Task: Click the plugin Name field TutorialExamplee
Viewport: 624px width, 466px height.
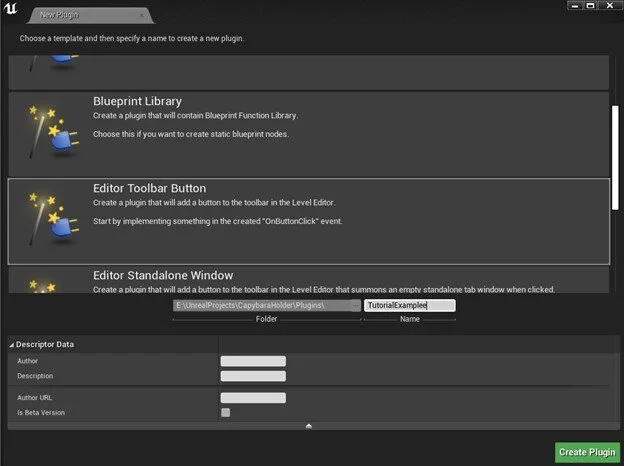Action: (x=410, y=305)
